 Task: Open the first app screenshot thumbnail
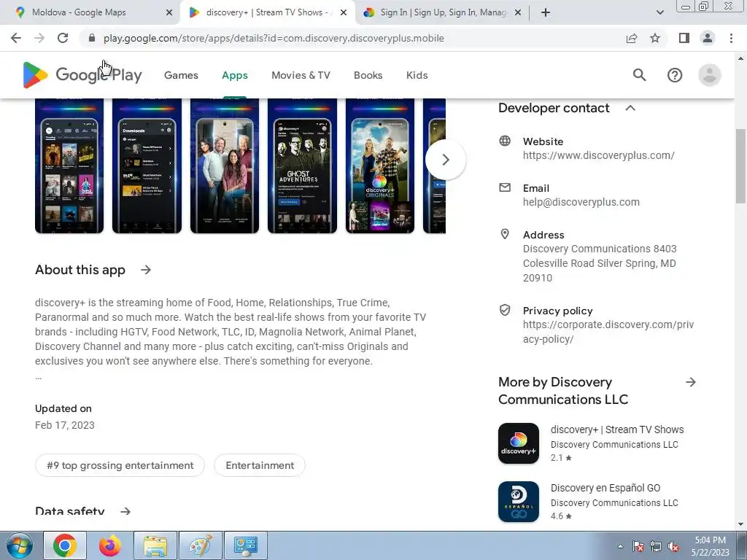tap(69, 166)
